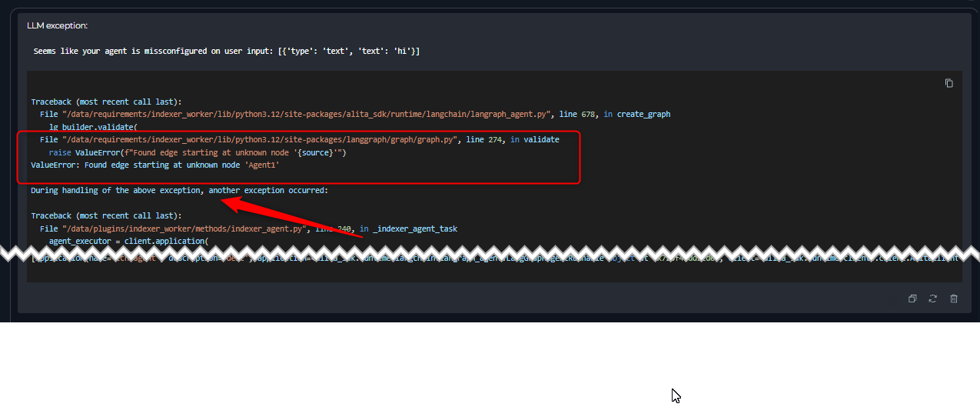
Task: Click the 'lg_builder.validate(' code line
Action: click(x=93, y=126)
